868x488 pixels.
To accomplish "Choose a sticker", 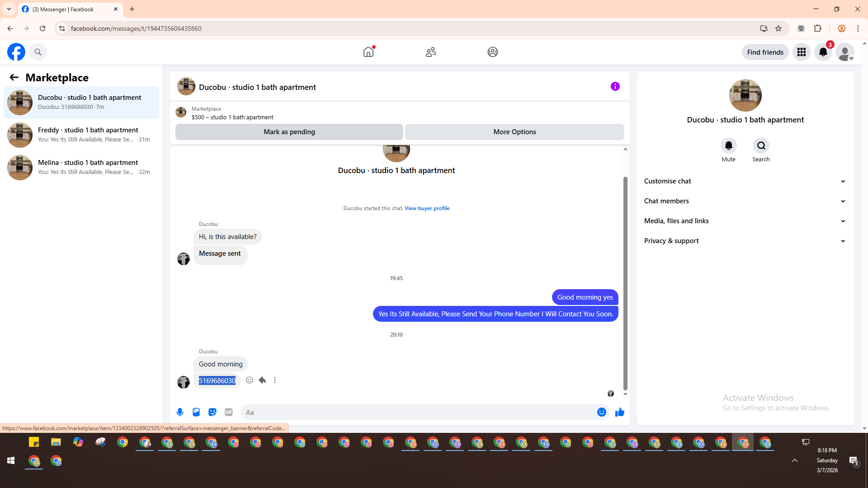I will pyautogui.click(x=212, y=412).
